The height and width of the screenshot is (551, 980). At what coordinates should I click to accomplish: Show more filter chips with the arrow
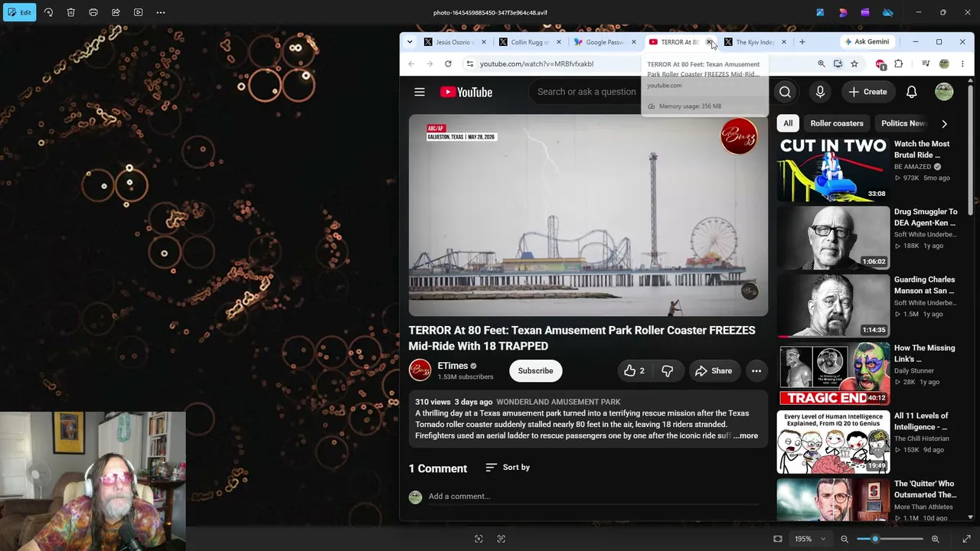click(944, 123)
